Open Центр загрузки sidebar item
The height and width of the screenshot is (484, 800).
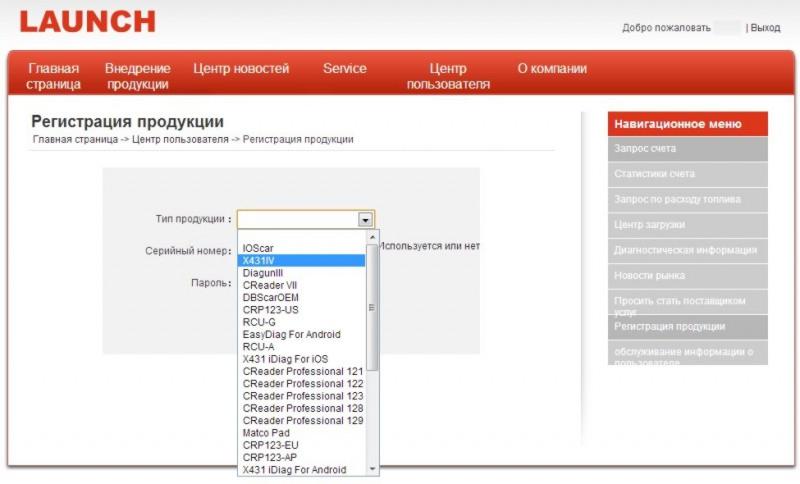[x=688, y=225]
